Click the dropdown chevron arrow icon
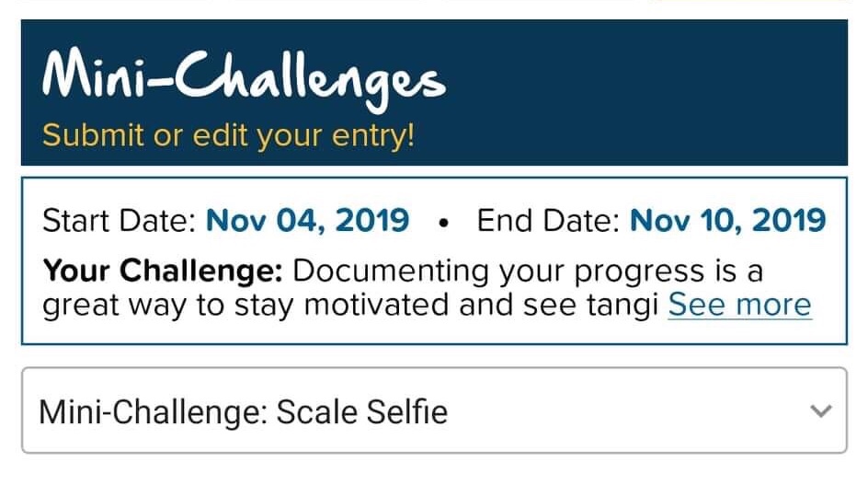 point(822,411)
